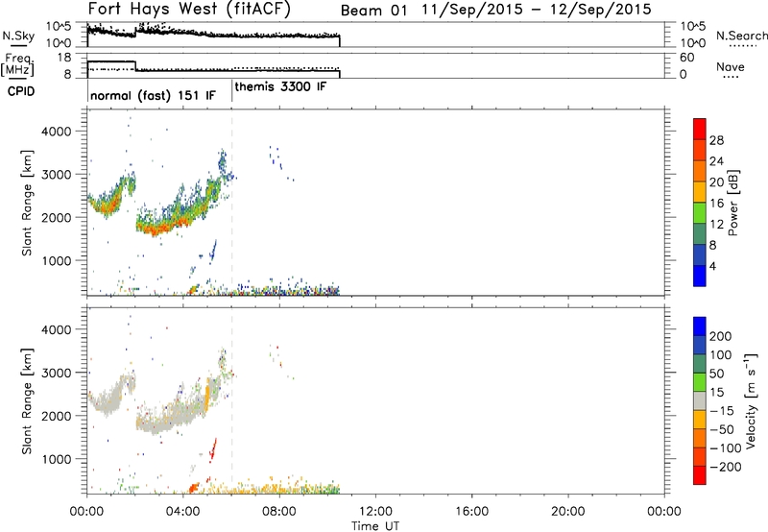Click the '60' Nave axis value
Viewport: 768px width, 532px height.
pyautogui.click(x=686, y=58)
